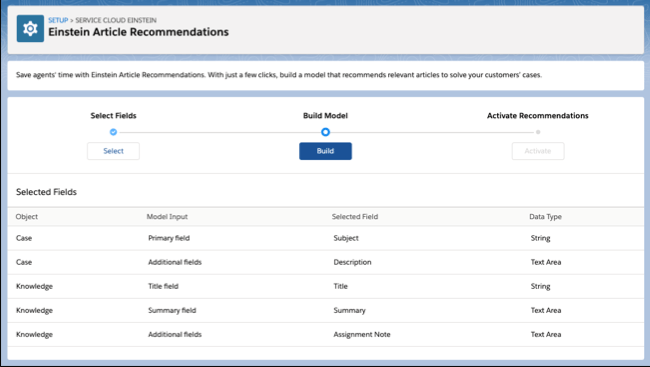Click String type in Subject row
Screen dimensions: 650x367
pos(541,238)
